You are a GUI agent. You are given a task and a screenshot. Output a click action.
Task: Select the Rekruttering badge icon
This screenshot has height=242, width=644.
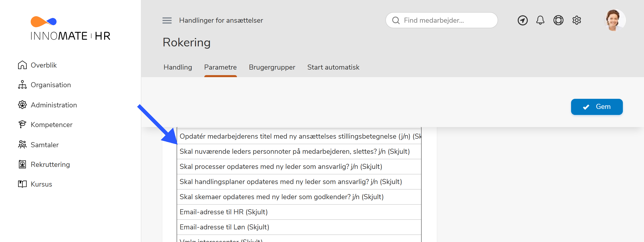click(23, 164)
